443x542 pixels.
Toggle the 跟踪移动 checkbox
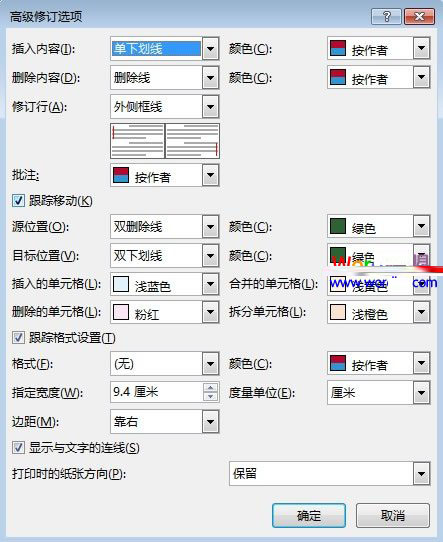(x=18, y=201)
